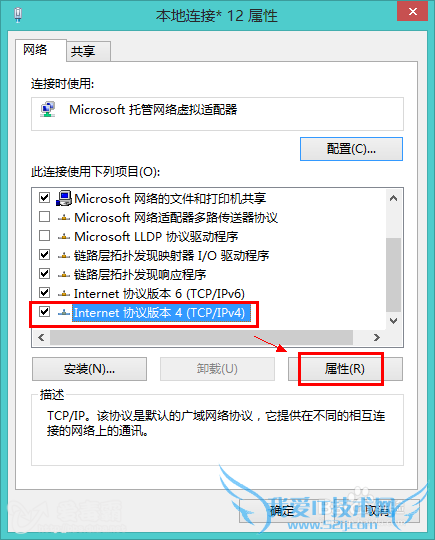Click the protocol icon beside Microsoft LLDP 协议驱动程序

(64, 237)
